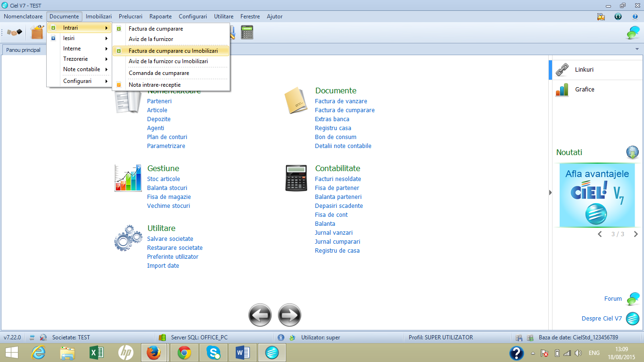The image size is (644, 362).
Task: Switch to the Panou principal tab
Action: pyautogui.click(x=23, y=50)
